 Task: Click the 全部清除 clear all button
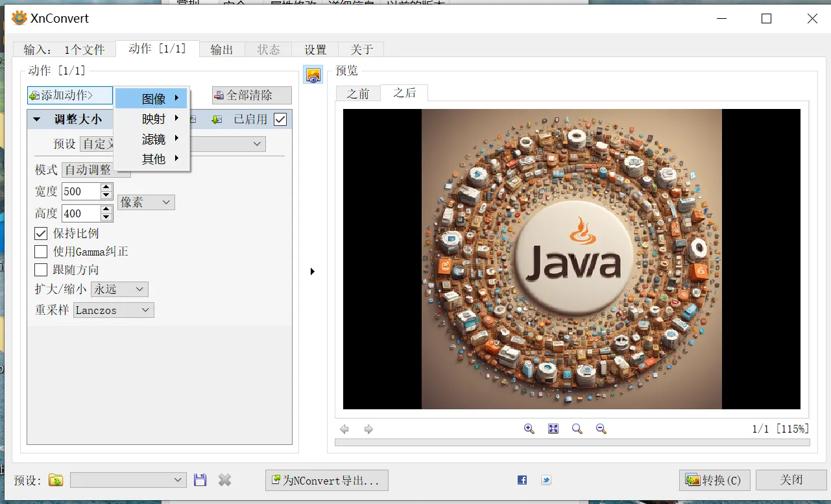pos(252,95)
